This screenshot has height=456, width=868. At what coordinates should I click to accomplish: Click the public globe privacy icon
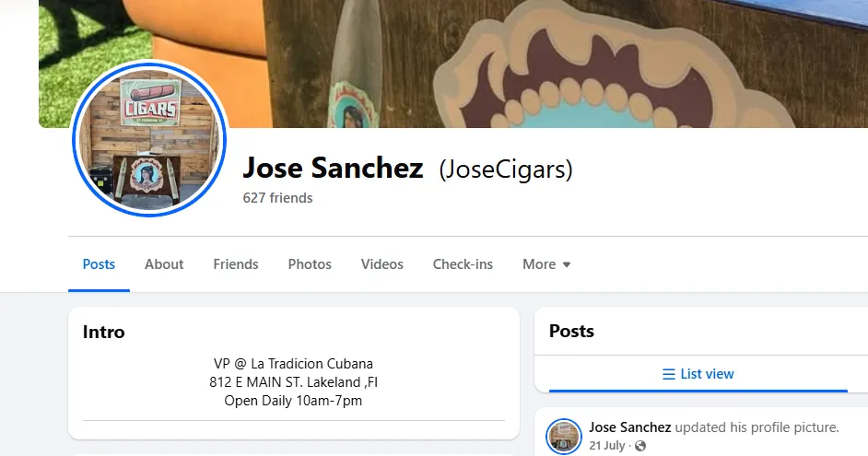640,446
